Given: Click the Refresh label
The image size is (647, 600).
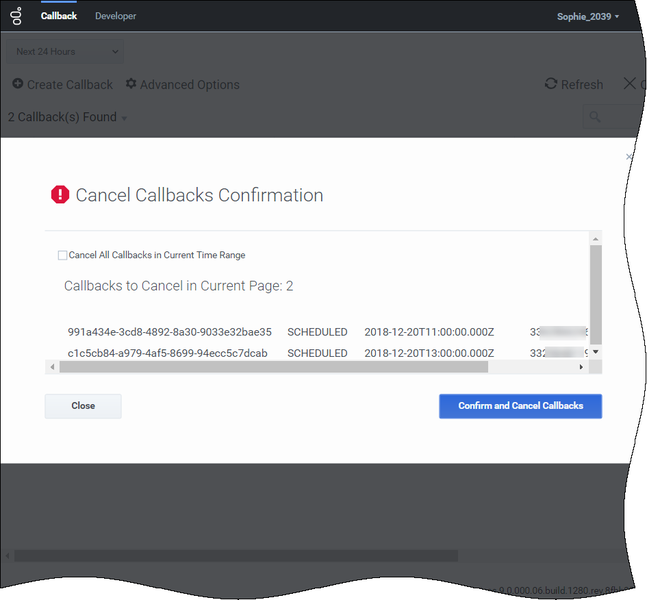Looking at the screenshot, I should (582, 85).
